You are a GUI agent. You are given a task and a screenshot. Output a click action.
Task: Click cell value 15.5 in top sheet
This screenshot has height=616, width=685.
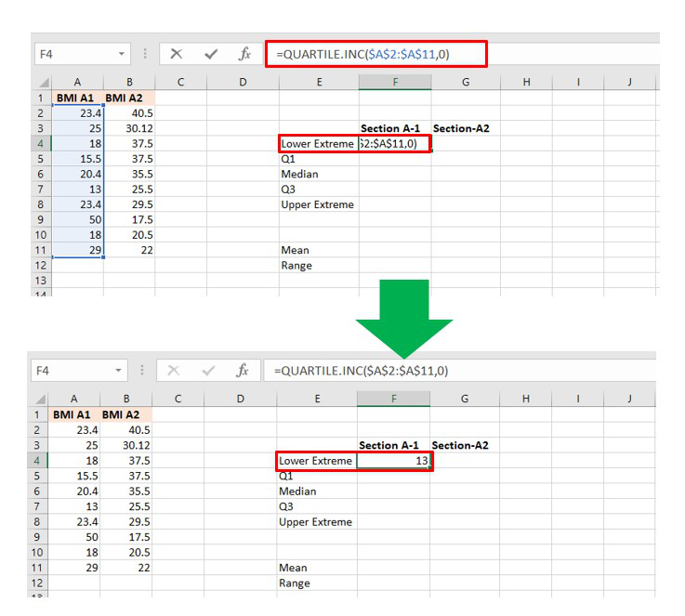(x=90, y=159)
